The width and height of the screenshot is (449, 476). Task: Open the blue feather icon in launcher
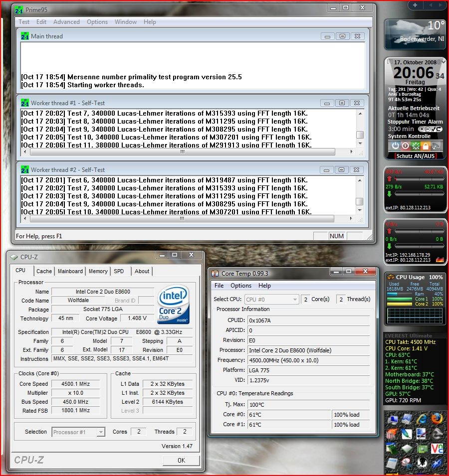point(407,434)
